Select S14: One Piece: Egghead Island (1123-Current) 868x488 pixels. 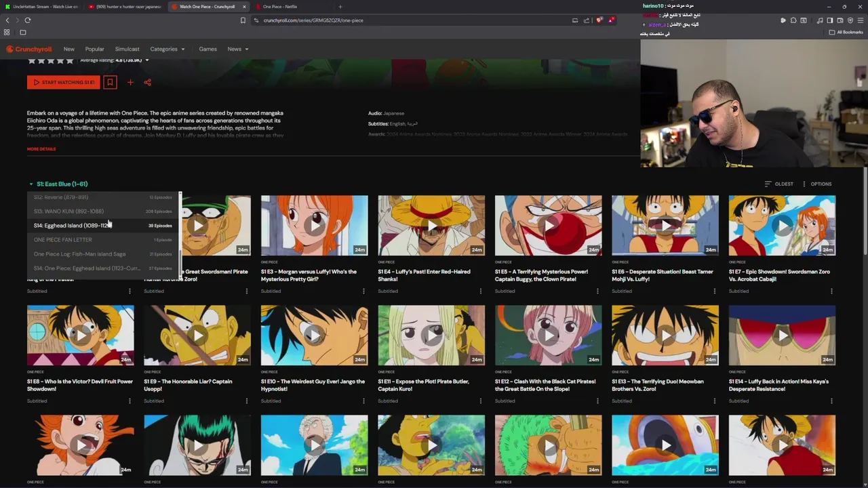[103, 268]
